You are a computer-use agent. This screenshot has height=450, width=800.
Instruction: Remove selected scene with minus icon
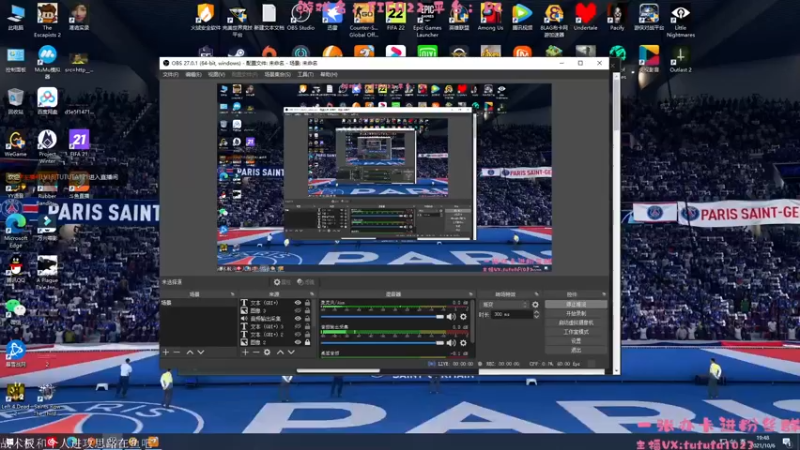coord(177,352)
